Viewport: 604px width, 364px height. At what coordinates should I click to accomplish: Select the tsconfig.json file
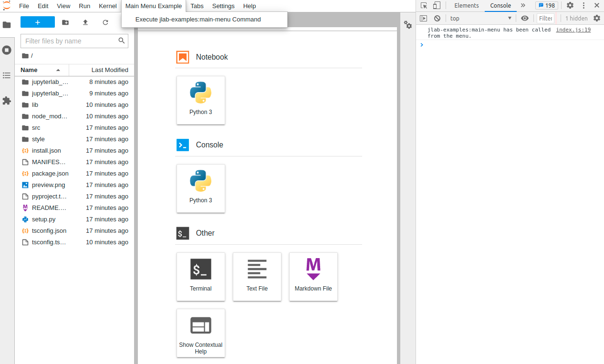(74, 231)
